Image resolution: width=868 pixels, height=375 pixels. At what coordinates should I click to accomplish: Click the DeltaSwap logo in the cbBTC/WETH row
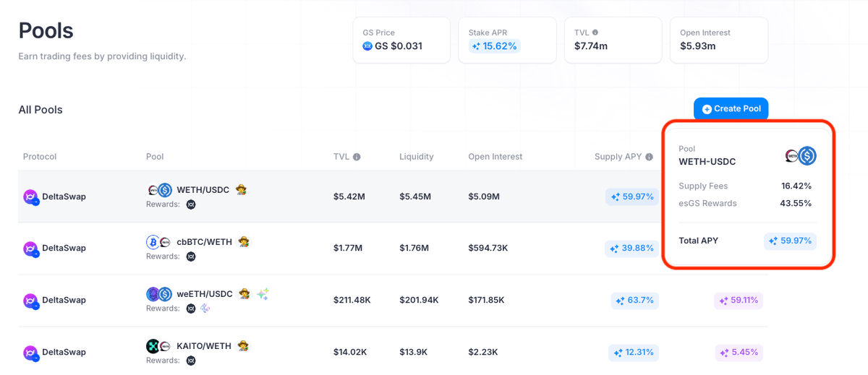(30, 249)
